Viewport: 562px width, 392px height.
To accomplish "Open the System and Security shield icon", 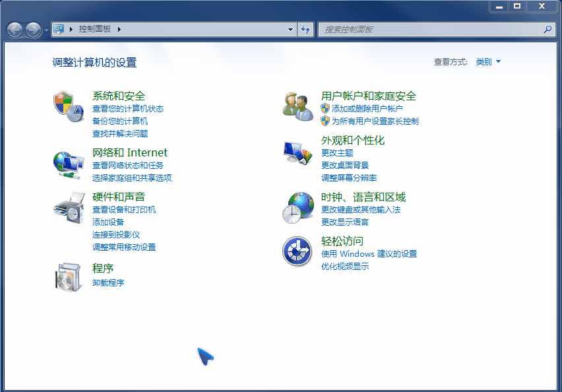I will 69,106.
